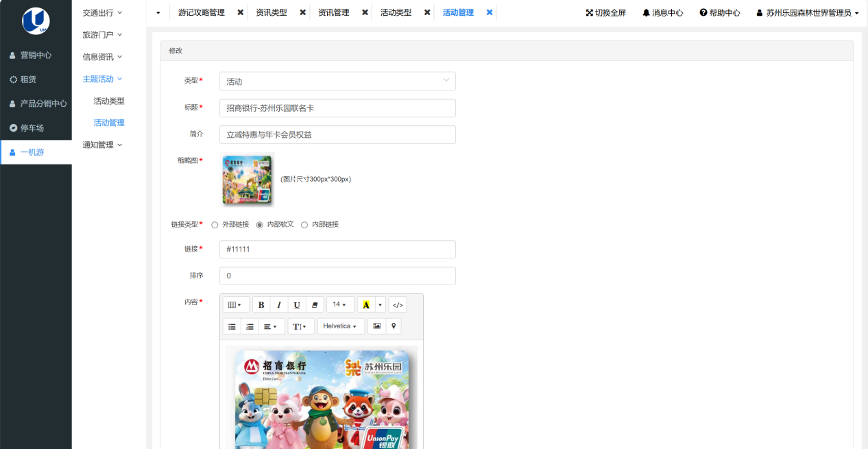Close the 活动类型 tab with its X

(x=427, y=12)
